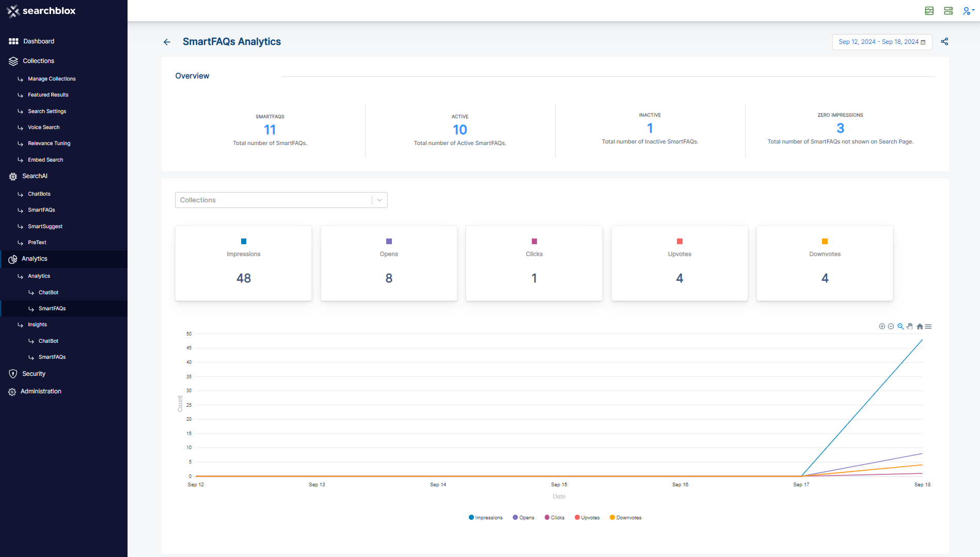Click the chart zoom in plus icon
Screen dimensions: 980x557
click(x=882, y=326)
